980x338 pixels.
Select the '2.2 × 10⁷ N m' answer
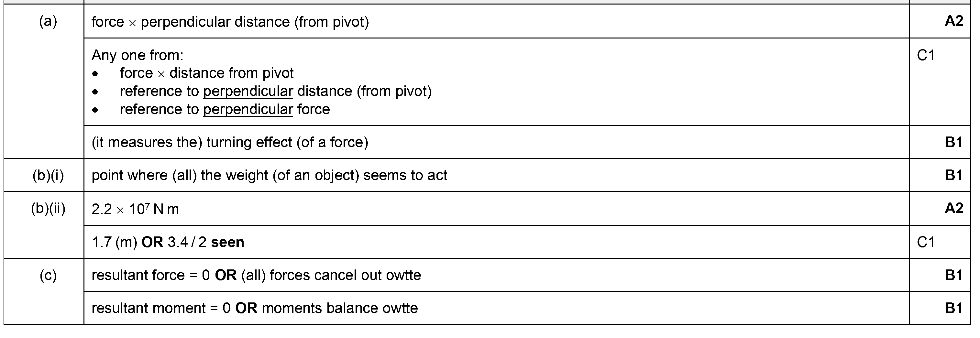pos(135,209)
